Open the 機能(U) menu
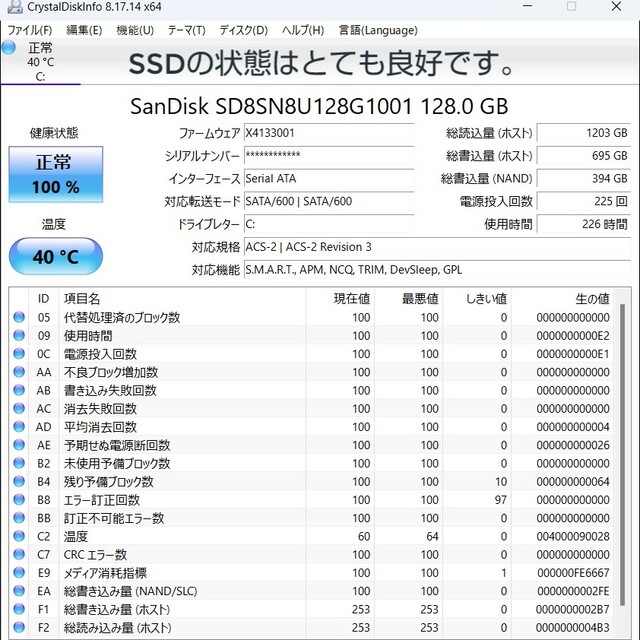The width and height of the screenshot is (640, 640). [135, 31]
